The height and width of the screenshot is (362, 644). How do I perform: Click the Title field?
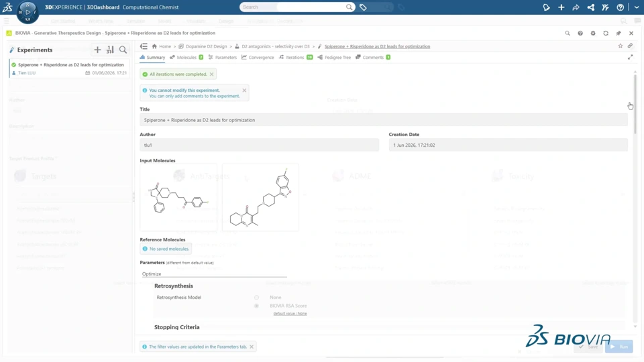[384, 120]
